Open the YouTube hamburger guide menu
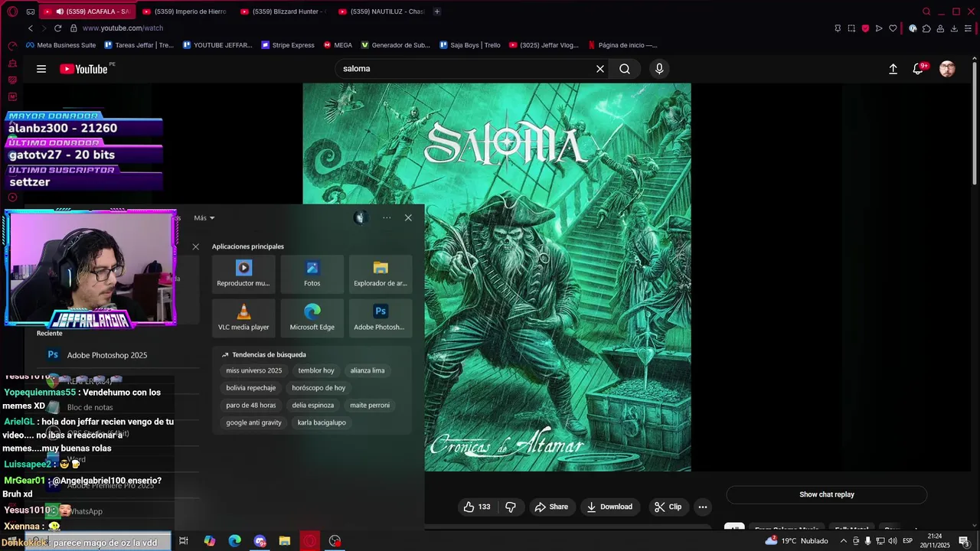The image size is (980, 551). [x=41, y=69]
